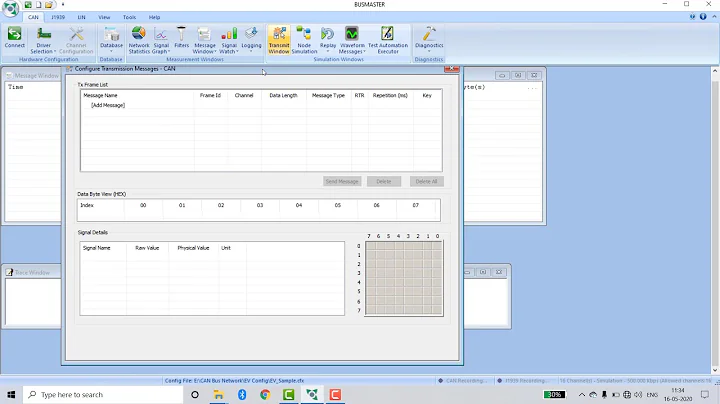Click the Raw Value column header
The width and height of the screenshot is (720, 404).
click(x=147, y=248)
